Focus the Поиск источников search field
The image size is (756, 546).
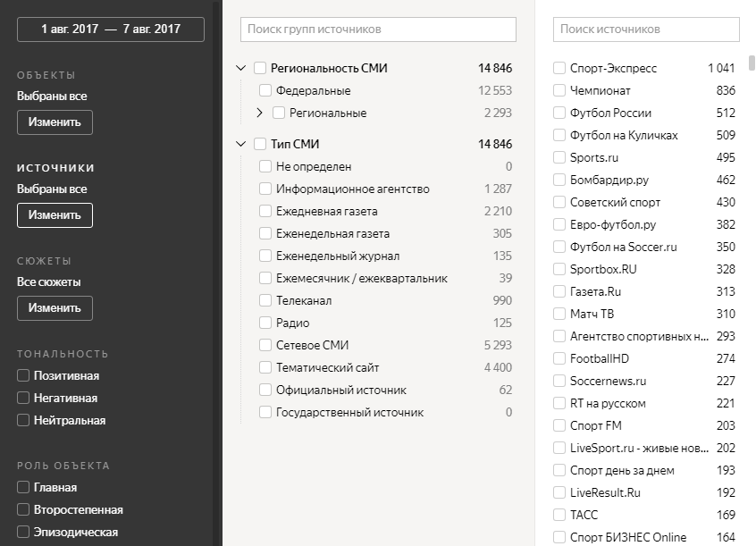(x=646, y=29)
